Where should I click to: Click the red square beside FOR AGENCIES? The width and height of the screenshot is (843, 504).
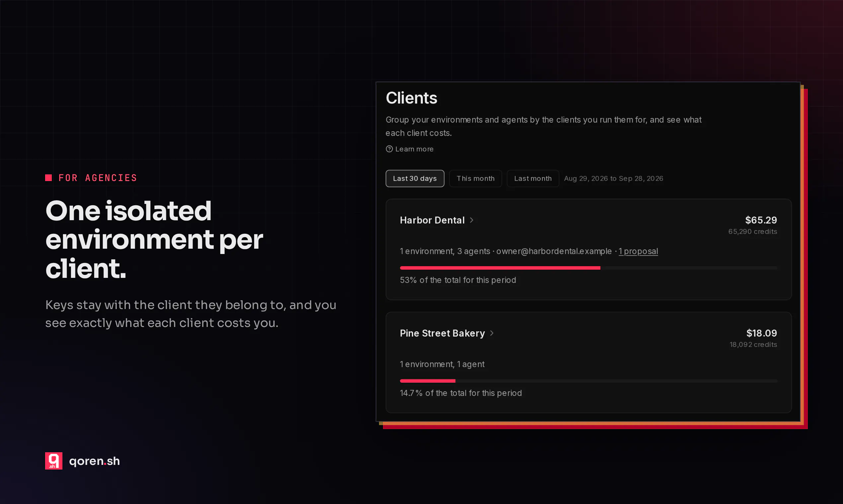48,178
